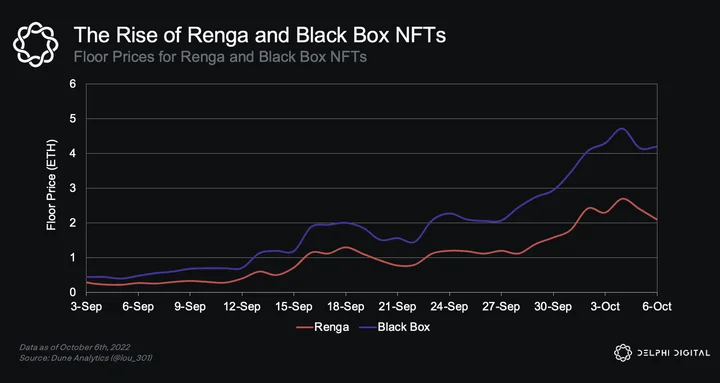
Task: Click the '3-Sep' x-axis label
Action: click(x=87, y=306)
